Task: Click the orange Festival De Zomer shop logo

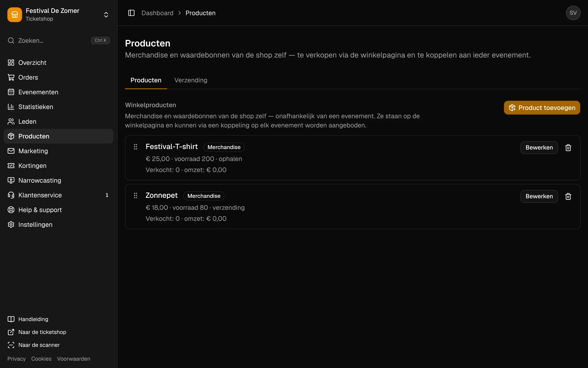Action: (14, 14)
